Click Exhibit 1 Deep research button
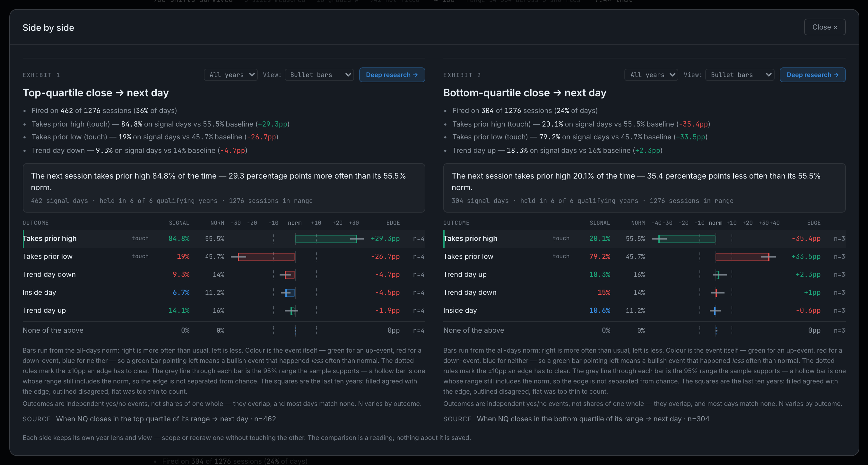Screen dimensions: 868x465 point(392,75)
